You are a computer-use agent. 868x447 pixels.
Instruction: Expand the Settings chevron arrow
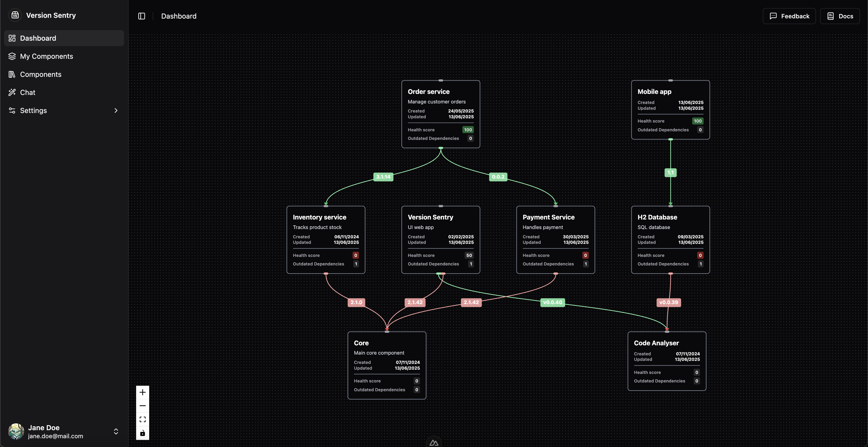pyautogui.click(x=116, y=110)
